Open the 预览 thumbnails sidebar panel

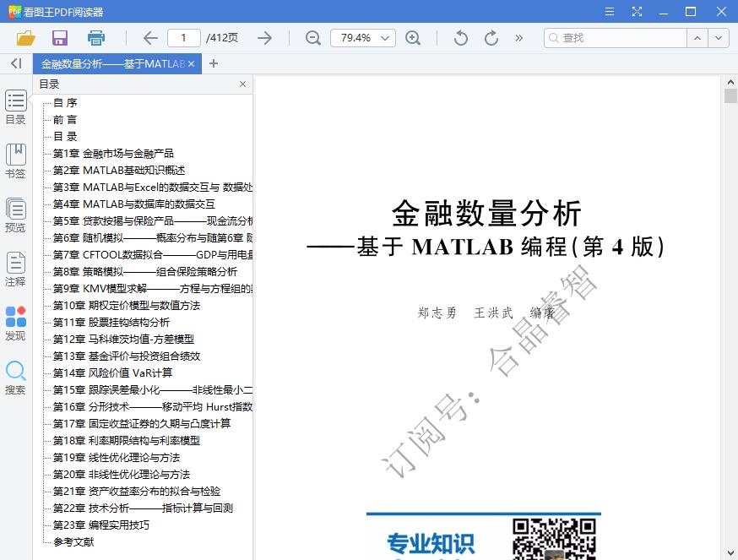15,215
